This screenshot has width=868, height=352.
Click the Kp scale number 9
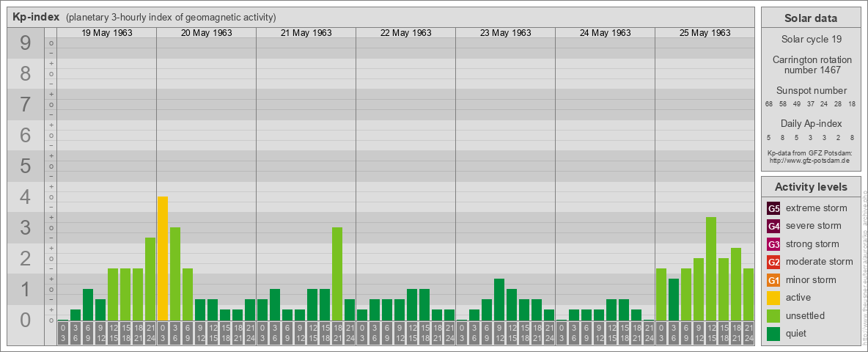[26, 43]
